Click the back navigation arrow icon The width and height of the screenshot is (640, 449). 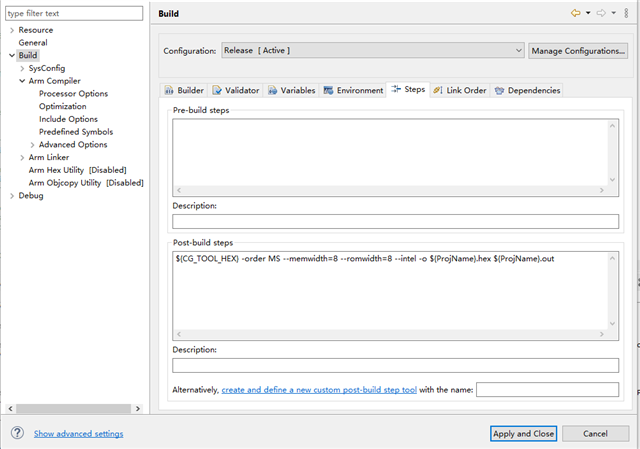point(575,13)
